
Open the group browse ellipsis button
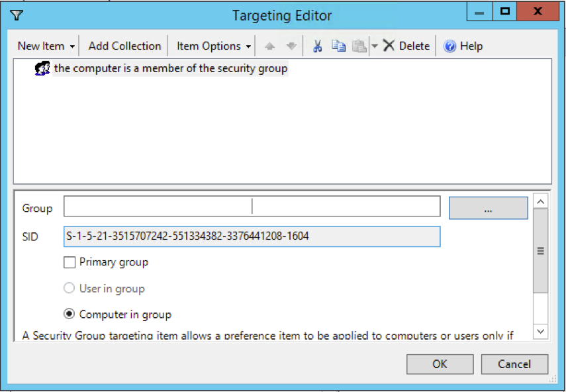point(488,208)
